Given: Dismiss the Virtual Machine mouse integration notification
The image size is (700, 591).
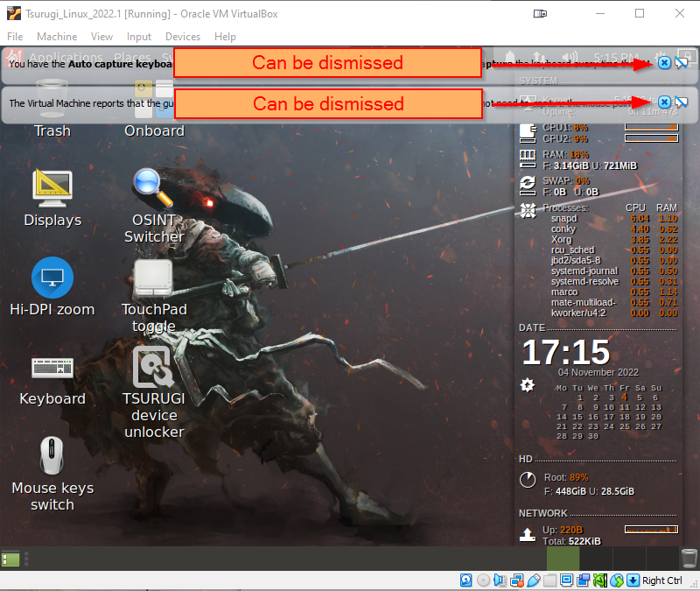Looking at the screenshot, I should tap(664, 102).
